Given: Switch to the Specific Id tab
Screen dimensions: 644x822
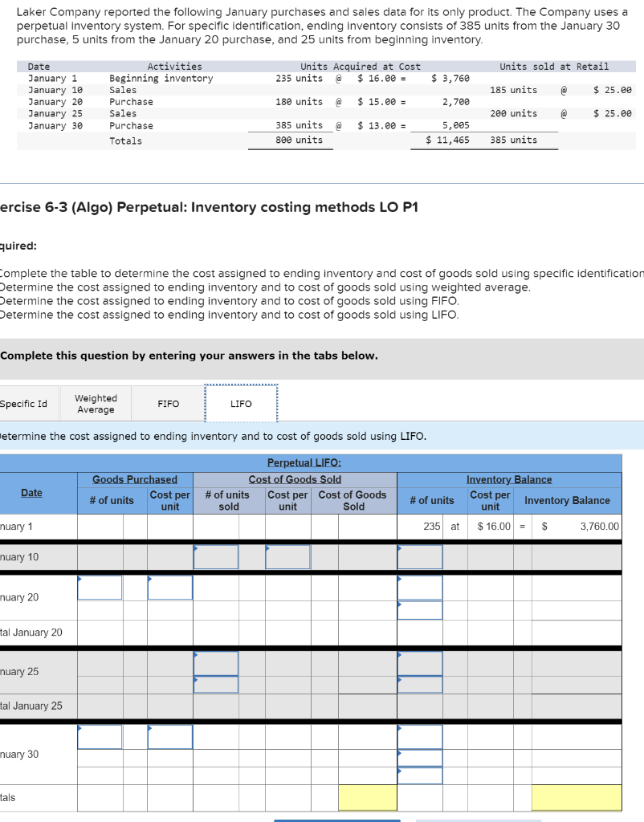Looking at the screenshot, I should tap(20, 403).
